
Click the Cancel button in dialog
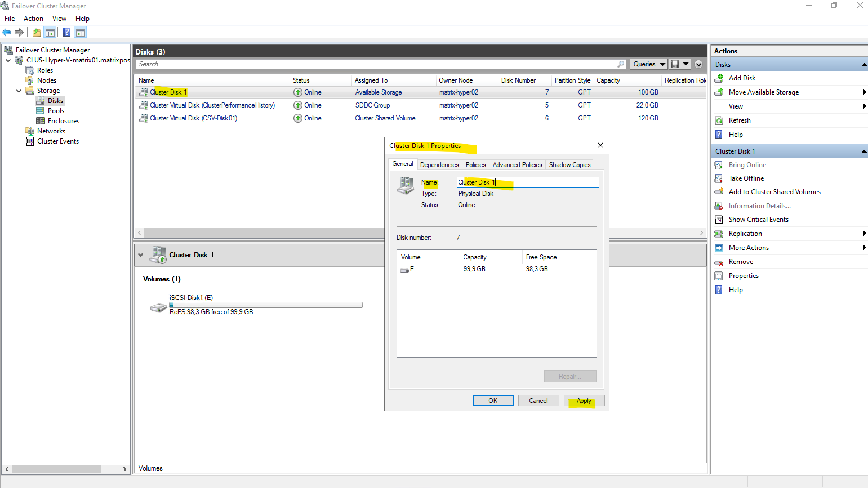click(x=538, y=401)
